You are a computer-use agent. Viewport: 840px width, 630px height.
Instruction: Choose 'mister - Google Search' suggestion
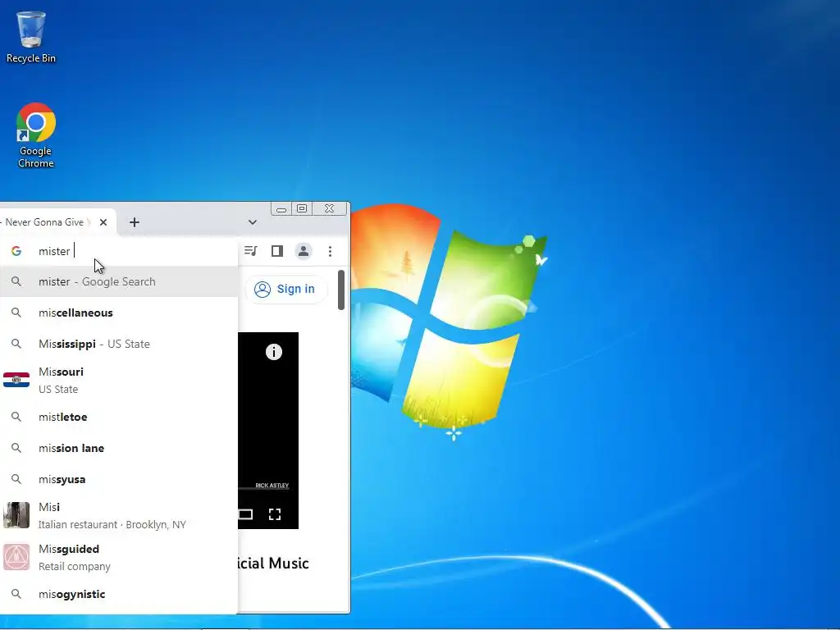click(x=119, y=282)
